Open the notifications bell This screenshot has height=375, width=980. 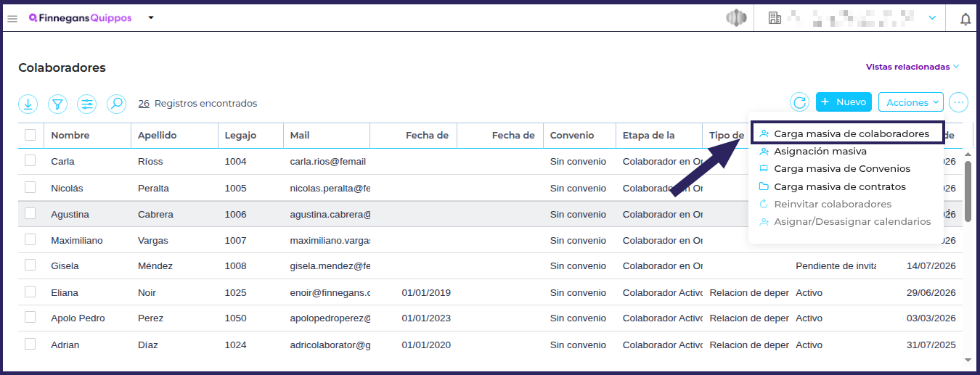point(965,19)
